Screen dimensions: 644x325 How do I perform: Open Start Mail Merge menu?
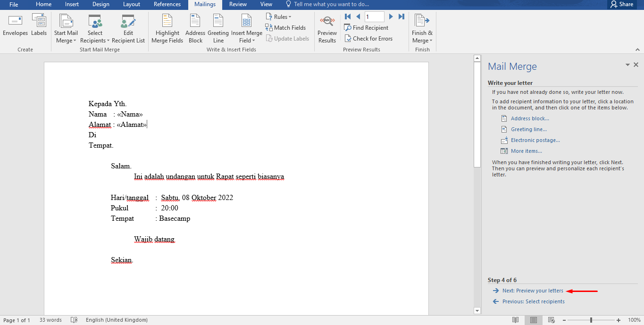(66, 29)
